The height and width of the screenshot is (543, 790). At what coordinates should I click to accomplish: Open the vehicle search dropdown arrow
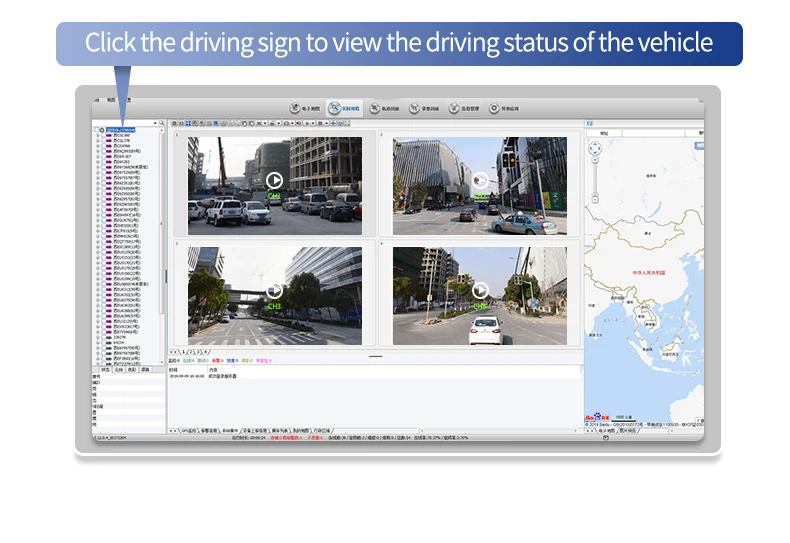pyautogui.click(x=153, y=123)
